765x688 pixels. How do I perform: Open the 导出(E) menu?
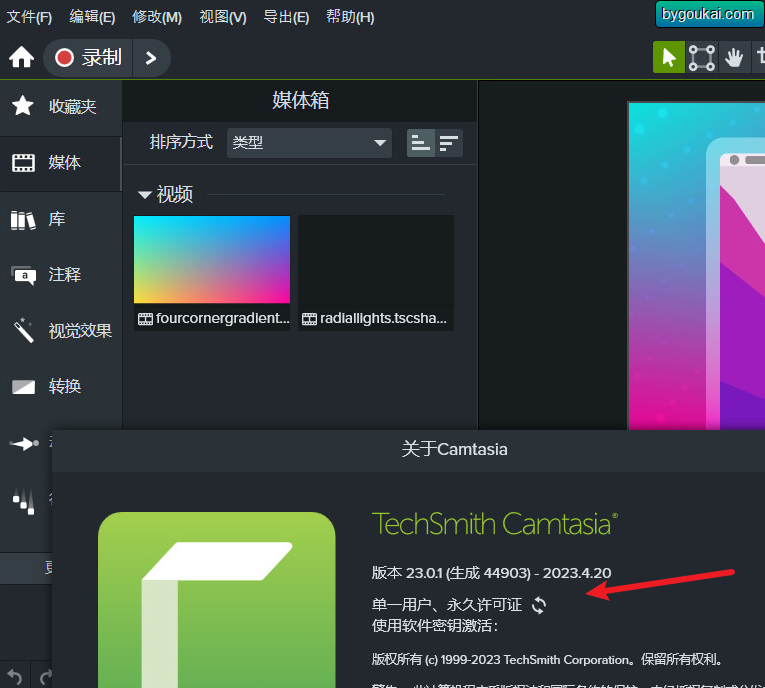286,17
